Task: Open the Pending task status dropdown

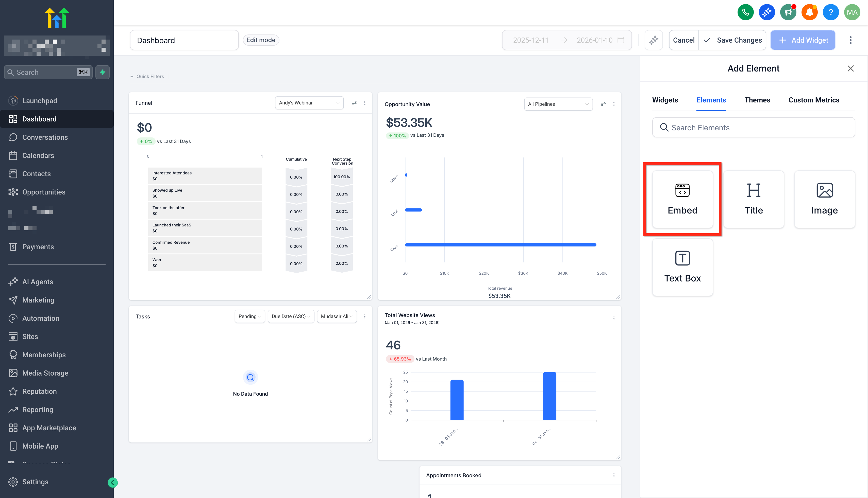Action: (x=249, y=316)
